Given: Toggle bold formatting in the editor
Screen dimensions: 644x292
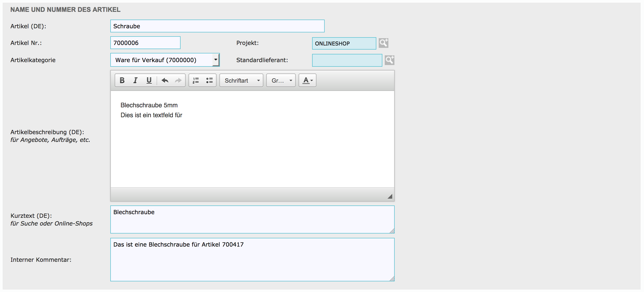Looking at the screenshot, I should [x=122, y=80].
